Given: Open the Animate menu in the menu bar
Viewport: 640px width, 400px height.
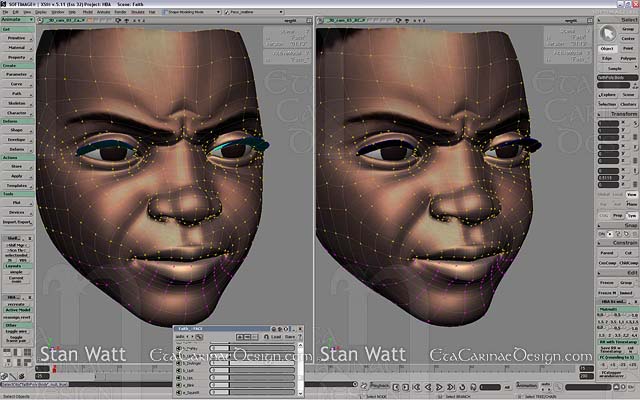Looking at the screenshot, I should click(x=98, y=11).
